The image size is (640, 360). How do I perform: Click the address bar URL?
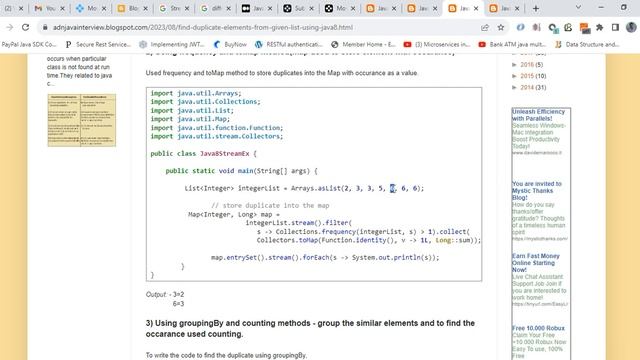(203, 27)
